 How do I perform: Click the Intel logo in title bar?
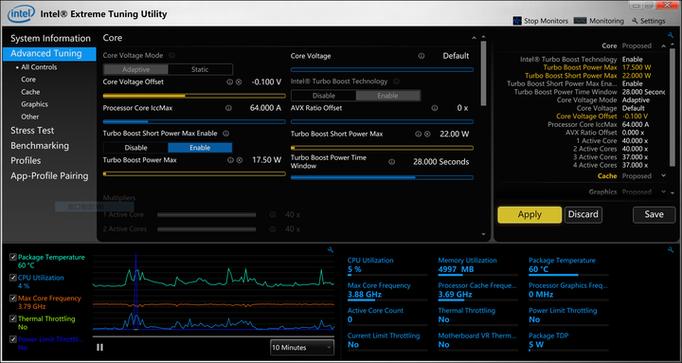click(20, 13)
